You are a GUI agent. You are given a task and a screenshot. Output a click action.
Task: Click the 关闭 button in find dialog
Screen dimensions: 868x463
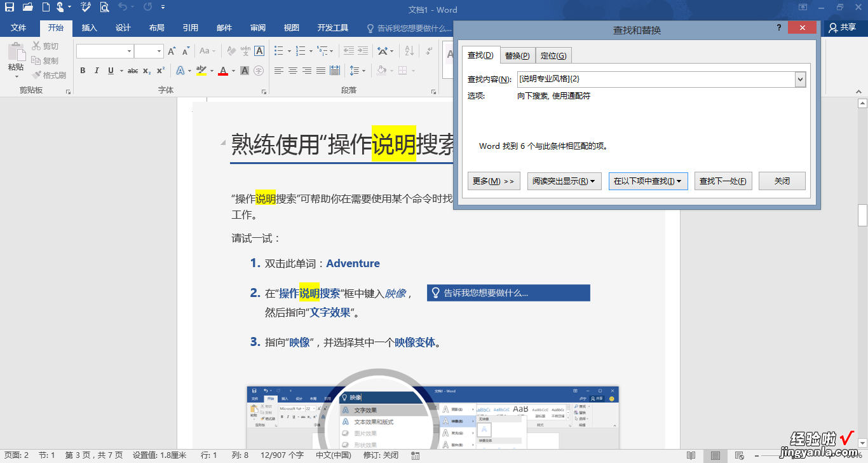[x=782, y=181]
